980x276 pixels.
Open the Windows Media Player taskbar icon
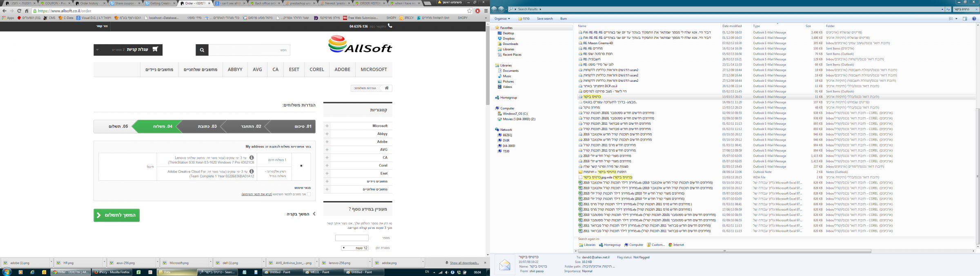pyautogui.click(x=20, y=272)
